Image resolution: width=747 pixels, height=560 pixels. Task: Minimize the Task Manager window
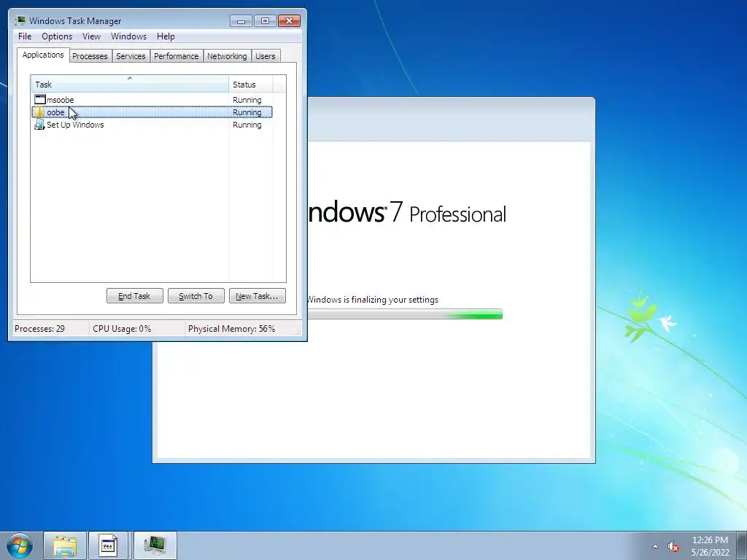241,21
